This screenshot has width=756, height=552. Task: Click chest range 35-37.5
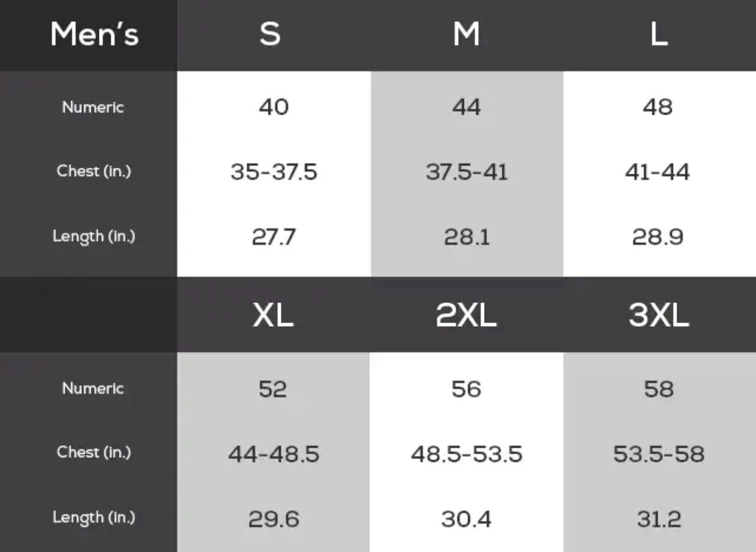point(274,172)
